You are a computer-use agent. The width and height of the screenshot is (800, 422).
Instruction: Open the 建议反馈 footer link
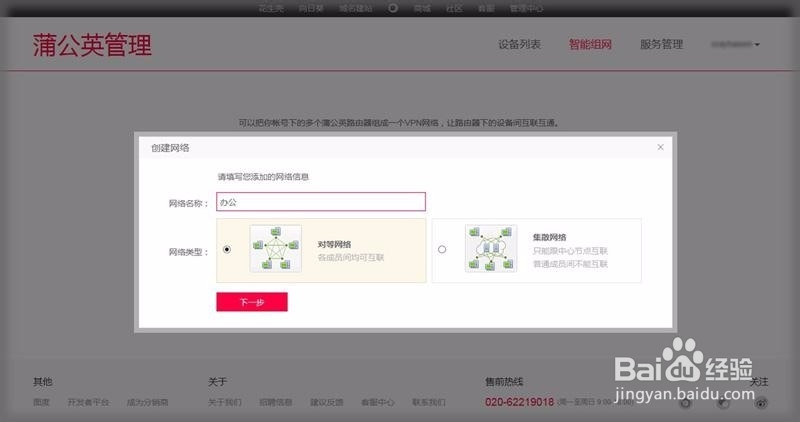tap(327, 402)
